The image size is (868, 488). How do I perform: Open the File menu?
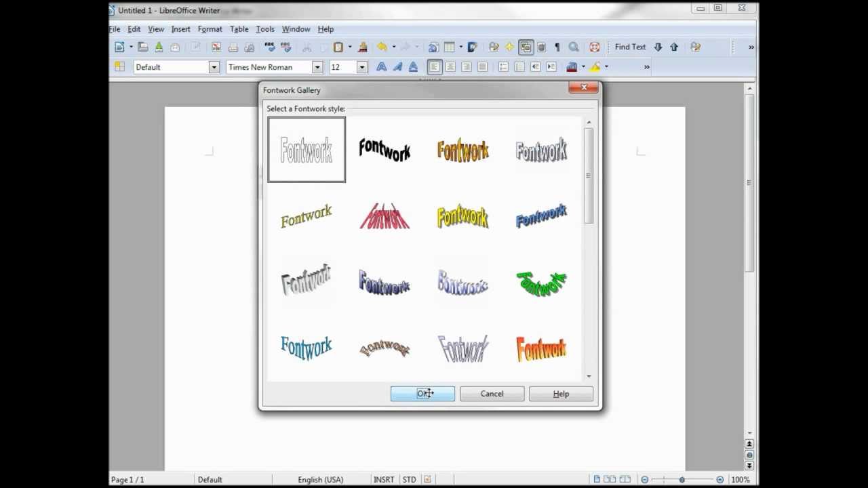tap(115, 29)
